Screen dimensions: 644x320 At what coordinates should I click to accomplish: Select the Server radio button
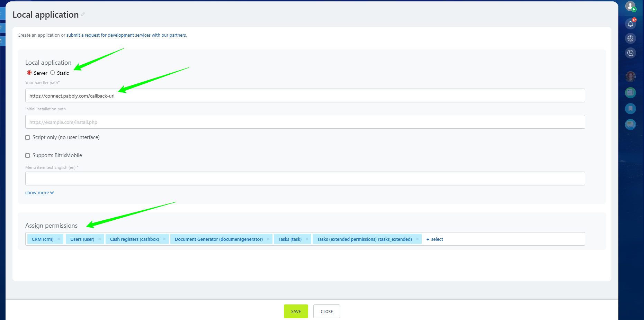pos(29,73)
